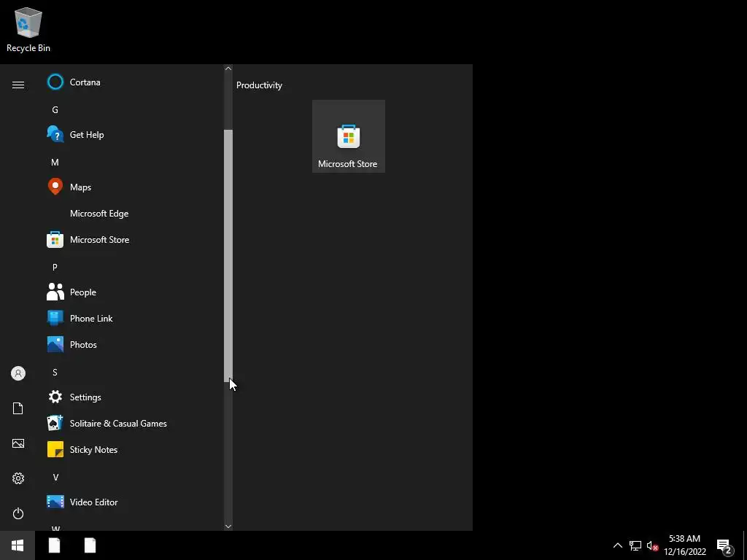
Task: Click the letter V section header
Action: (x=55, y=477)
